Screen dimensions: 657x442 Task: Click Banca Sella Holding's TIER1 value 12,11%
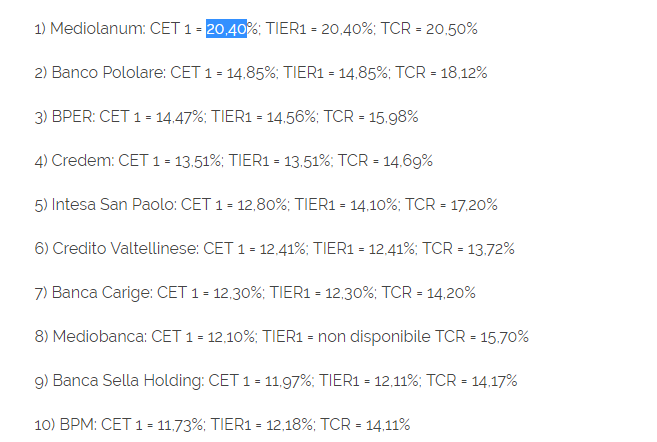(x=393, y=381)
